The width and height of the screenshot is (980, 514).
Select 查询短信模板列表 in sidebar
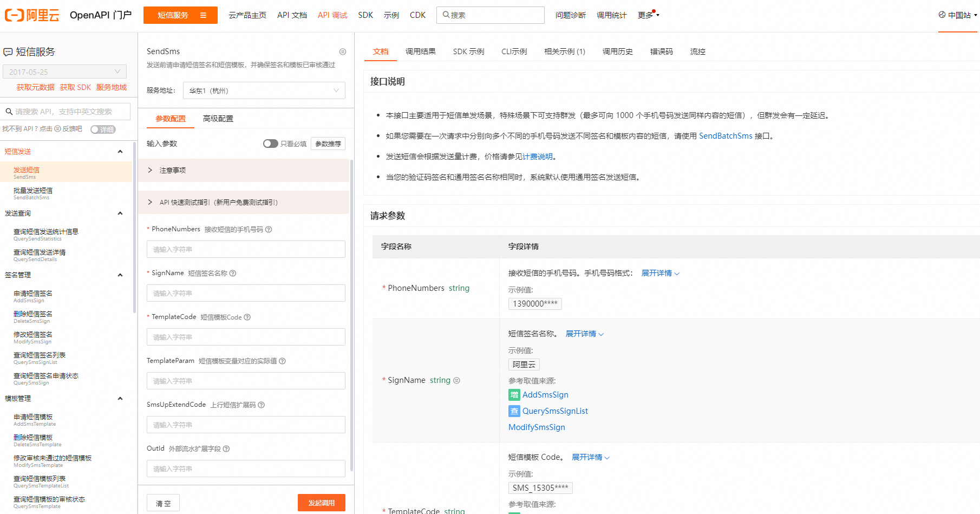(x=66, y=482)
